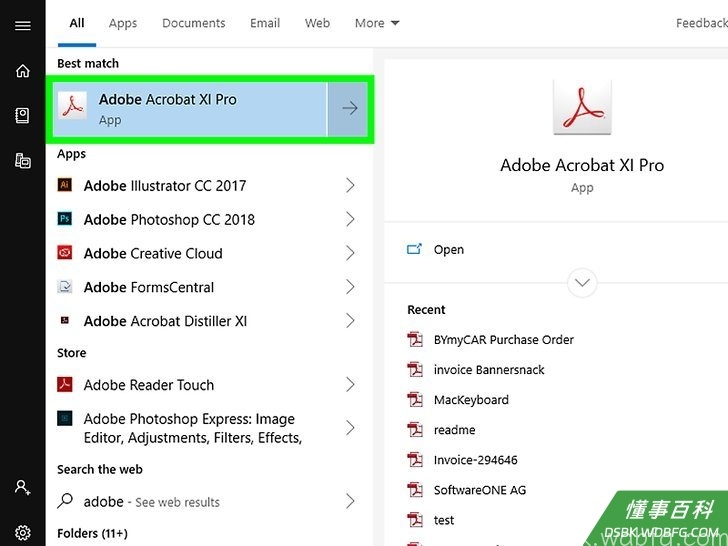Expand Adobe Acrobat Distiller XI chevron

click(351, 321)
